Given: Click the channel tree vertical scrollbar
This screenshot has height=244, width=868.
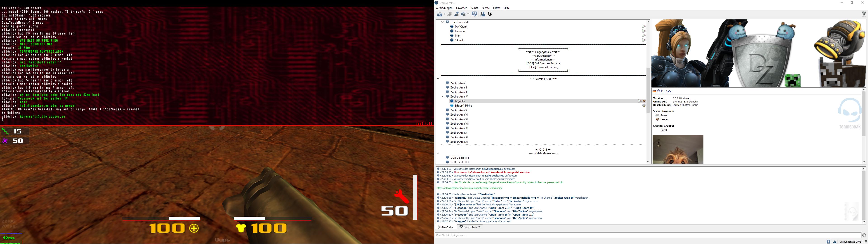Looking at the screenshot, I should point(648,90).
